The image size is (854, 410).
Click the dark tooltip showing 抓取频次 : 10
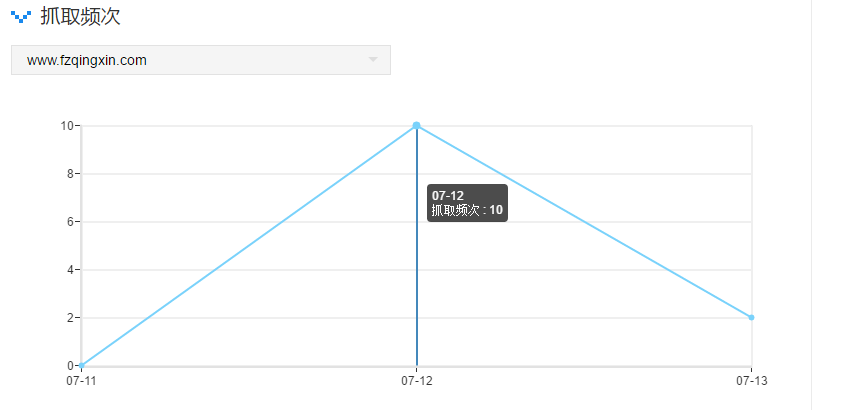(467, 203)
